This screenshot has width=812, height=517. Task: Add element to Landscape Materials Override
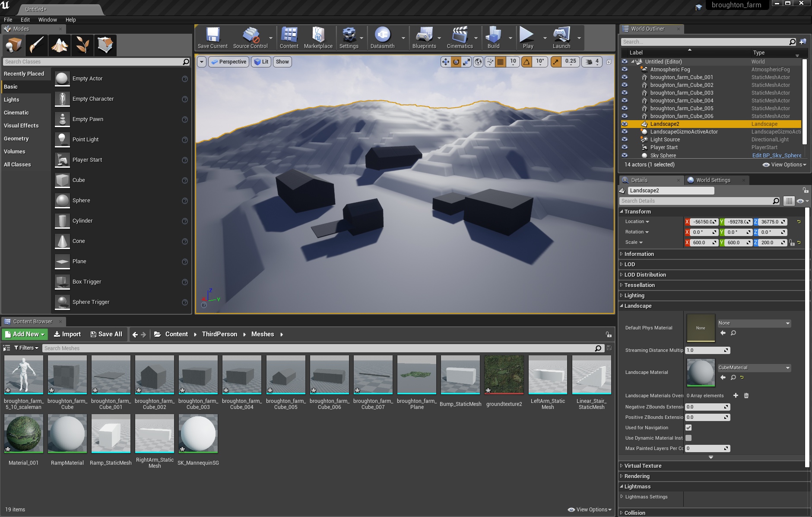[x=736, y=396]
